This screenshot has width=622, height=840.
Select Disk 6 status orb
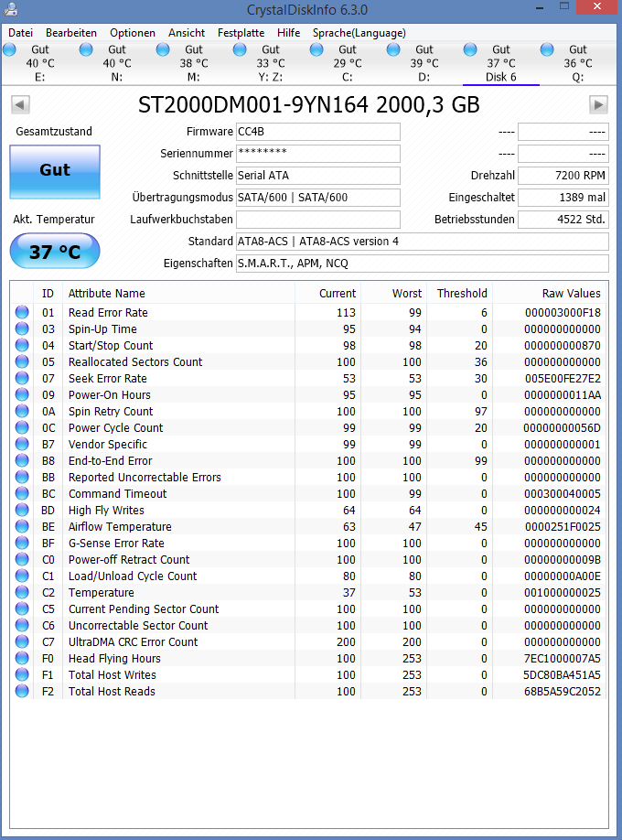point(470,49)
